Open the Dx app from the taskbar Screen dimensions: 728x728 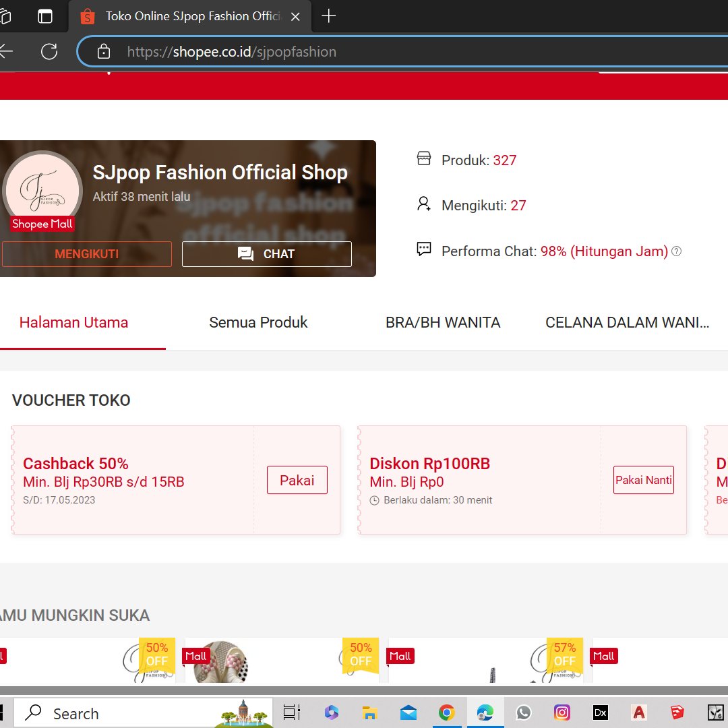click(x=601, y=712)
